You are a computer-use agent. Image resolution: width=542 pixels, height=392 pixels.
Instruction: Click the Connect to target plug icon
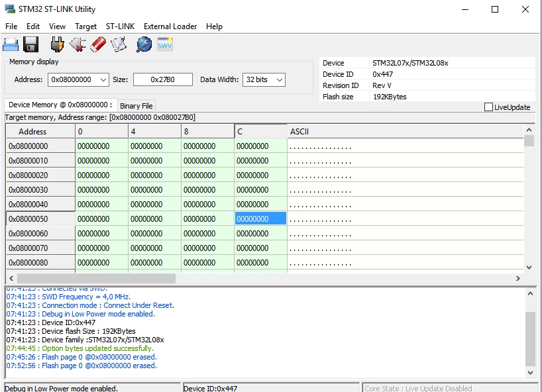coord(57,44)
